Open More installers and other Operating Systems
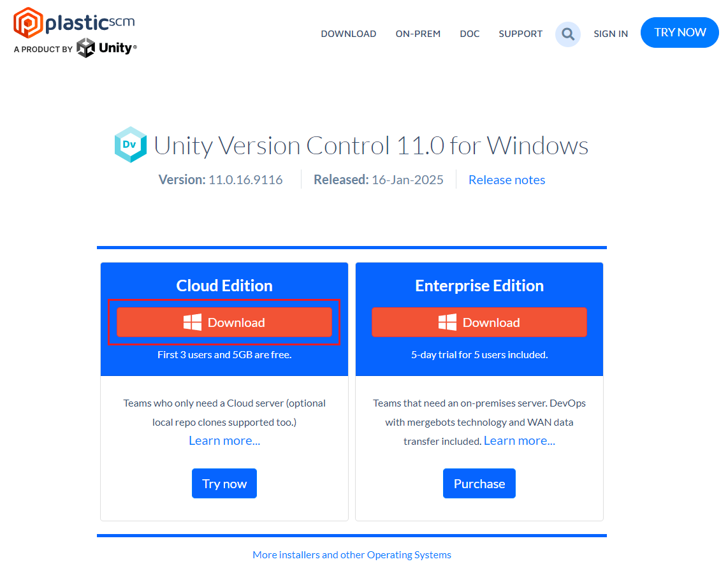 coord(352,554)
